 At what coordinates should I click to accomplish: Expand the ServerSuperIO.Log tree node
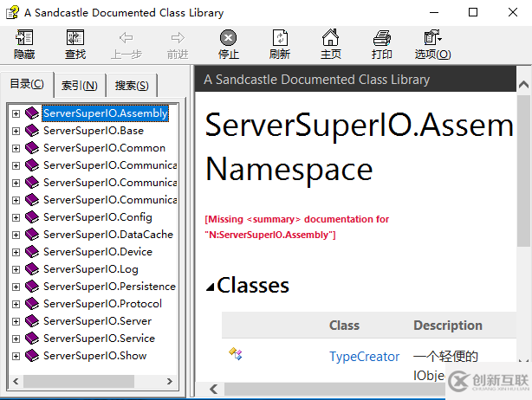coord(16,269)
